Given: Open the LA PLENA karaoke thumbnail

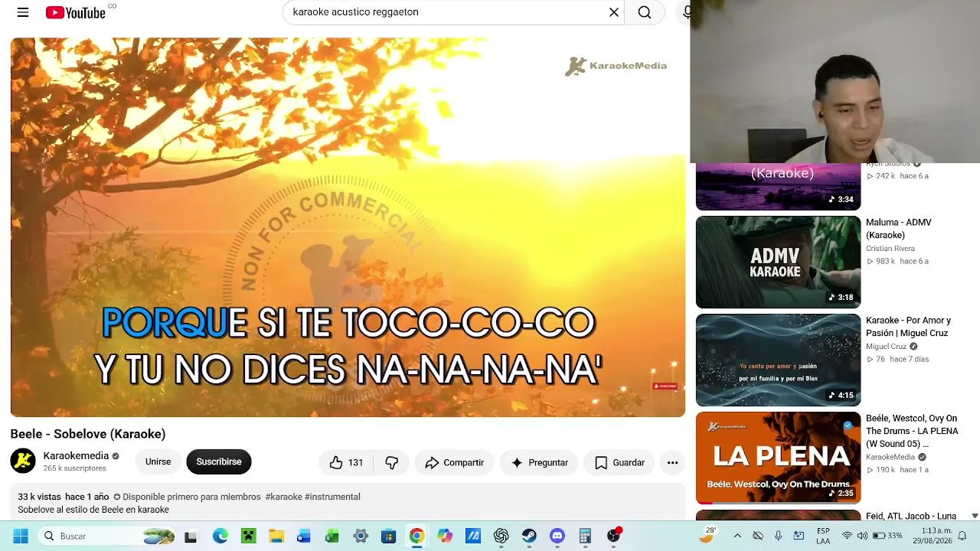Looking at the screenshot, I should [x=778, y=458].
